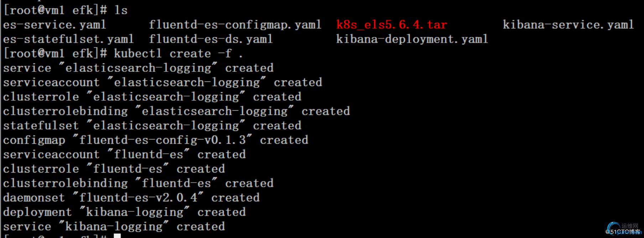Click the ls command on first prompt
This screenshot has height=238, width=644.
pos(121,10)
